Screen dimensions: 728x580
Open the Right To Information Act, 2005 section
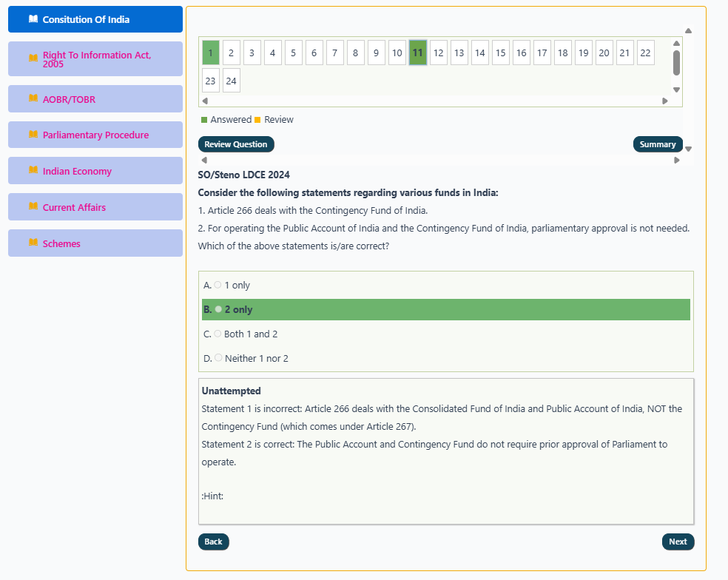[x=95, y=59]
